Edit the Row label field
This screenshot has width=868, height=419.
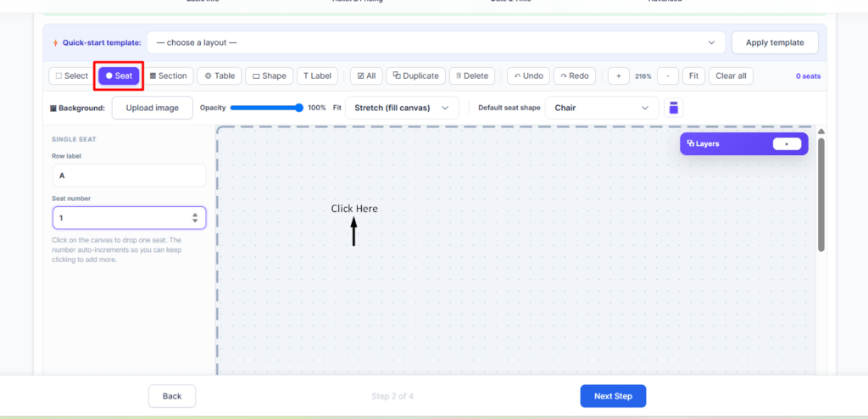[129, 176]
